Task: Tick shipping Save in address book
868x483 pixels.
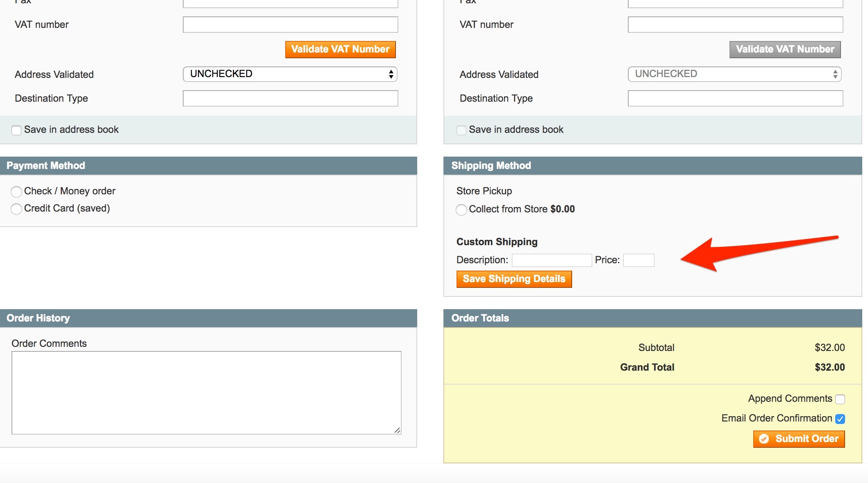Action: pyautogui.click(x=461, y=130)
